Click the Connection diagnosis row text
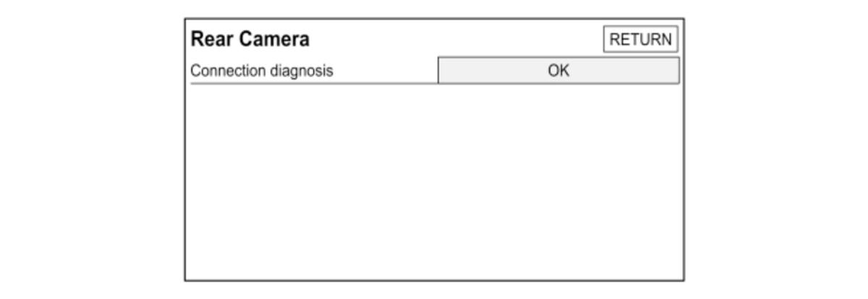This screenshot has width=868, height=299. click(x=261, y=71)
